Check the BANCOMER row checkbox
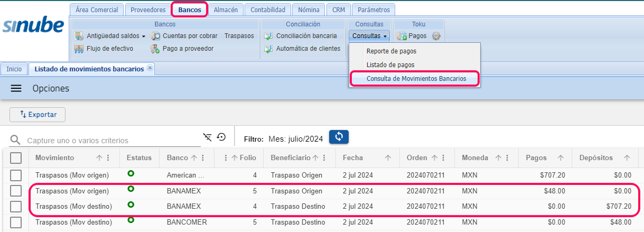The height and width of the screenshot is (232, 644). (16, 222)
